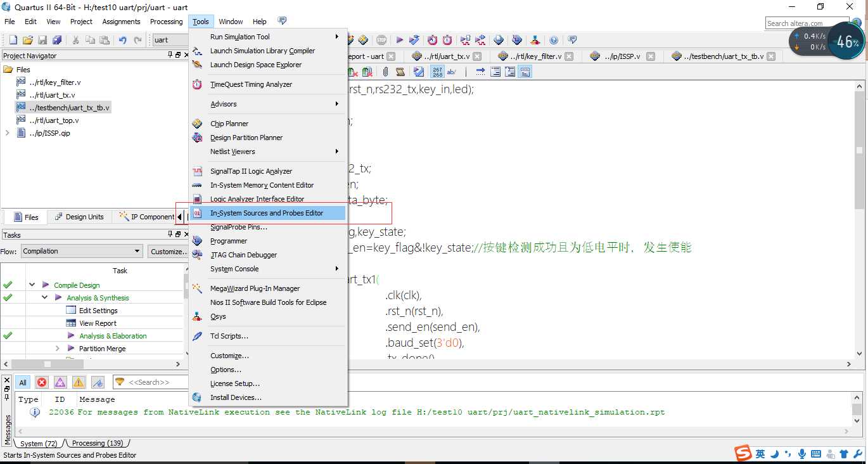Expand ../ip/ISSP.qip tree node
Viewport: 868px width, 464px height.
coord(7,133)
